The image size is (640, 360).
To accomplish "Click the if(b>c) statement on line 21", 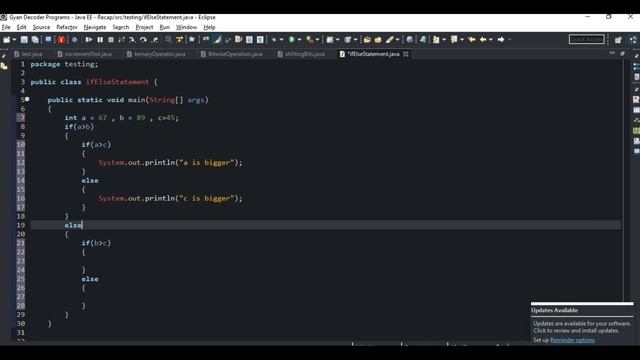I will tap(96, 243).
